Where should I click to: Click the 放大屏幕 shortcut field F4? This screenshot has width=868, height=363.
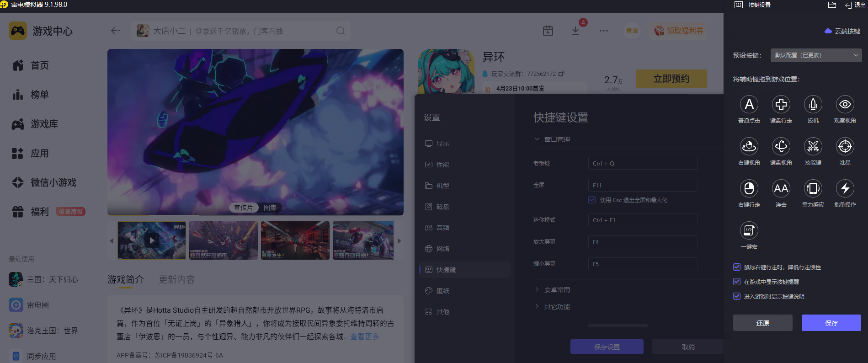point(643,242)
